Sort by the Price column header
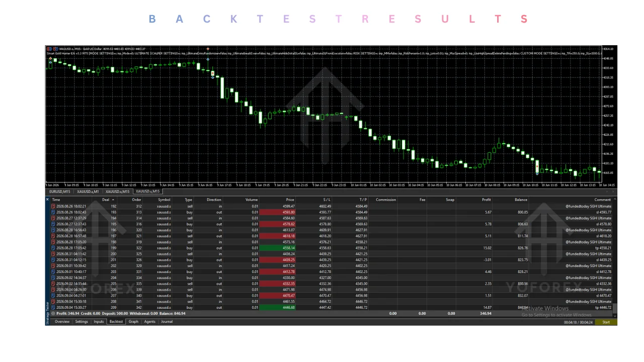 click(290, 200)
